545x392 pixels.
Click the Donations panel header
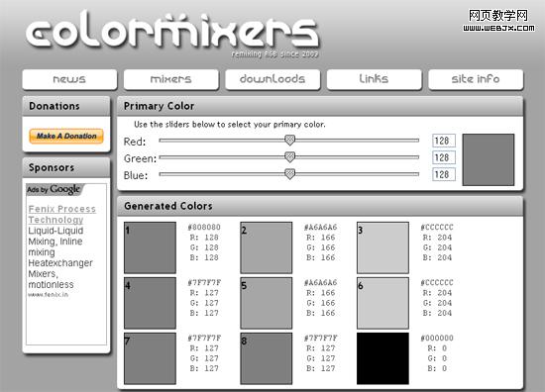(x=66, y=106)
